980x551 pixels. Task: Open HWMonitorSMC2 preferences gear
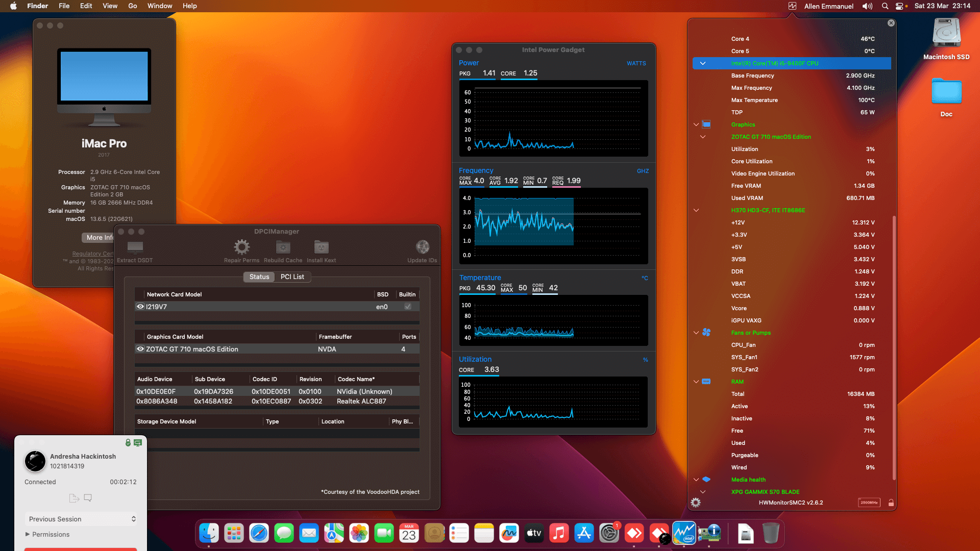coord(695,503)
